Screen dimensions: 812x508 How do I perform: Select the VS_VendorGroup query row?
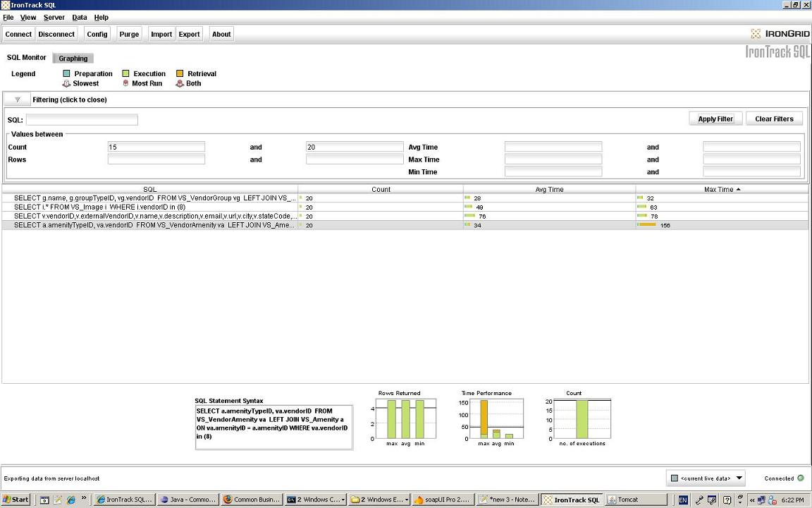point(405,198)
